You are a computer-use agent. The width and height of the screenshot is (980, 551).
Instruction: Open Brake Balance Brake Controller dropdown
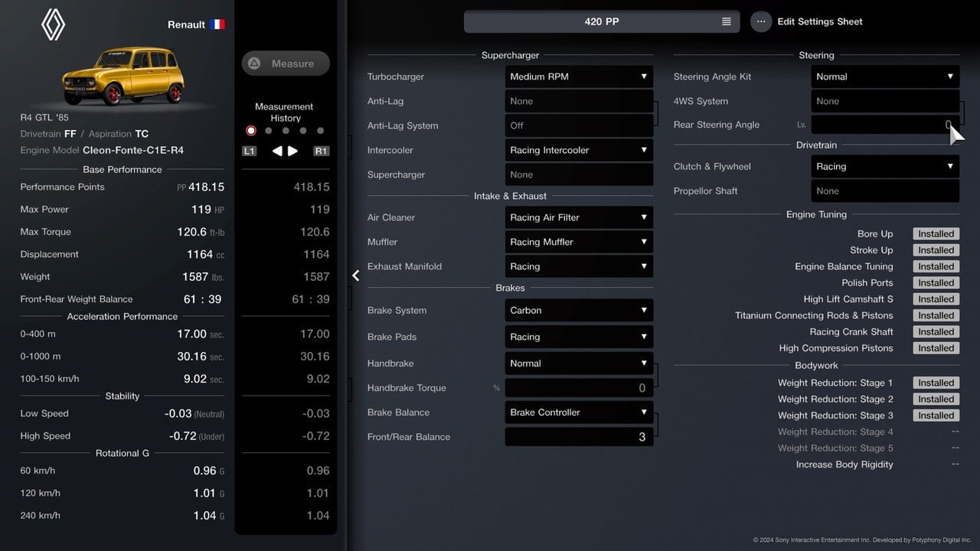(x=579, y=412)
